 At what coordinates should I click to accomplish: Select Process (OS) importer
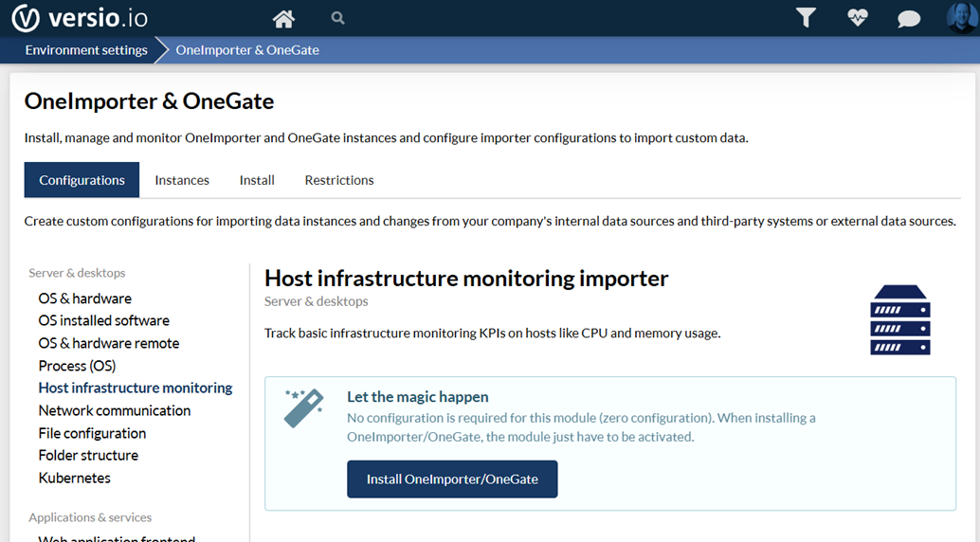coord(77,366)
